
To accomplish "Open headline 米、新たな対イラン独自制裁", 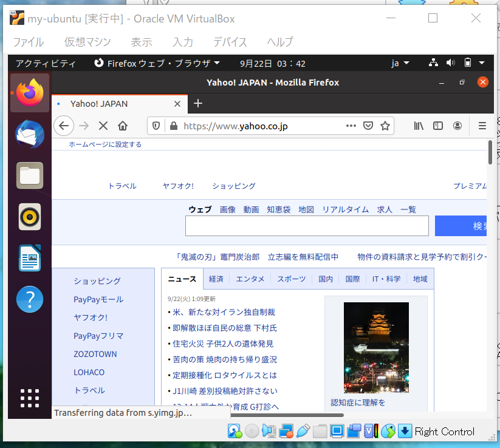I will click(x=224, y=312).
